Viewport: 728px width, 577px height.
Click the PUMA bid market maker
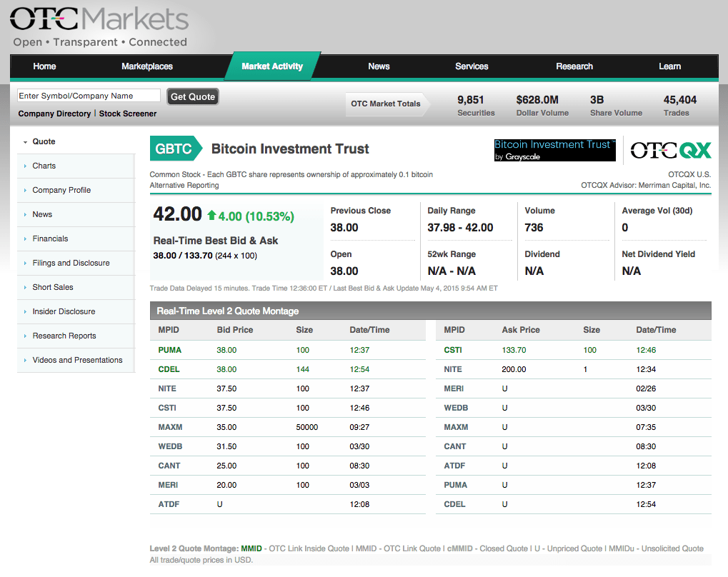pos(170,350)
